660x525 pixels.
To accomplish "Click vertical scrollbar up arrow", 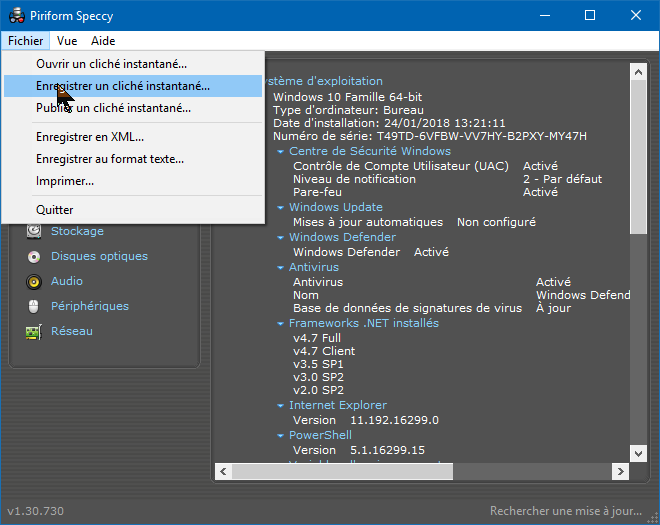I will [638, 72].
